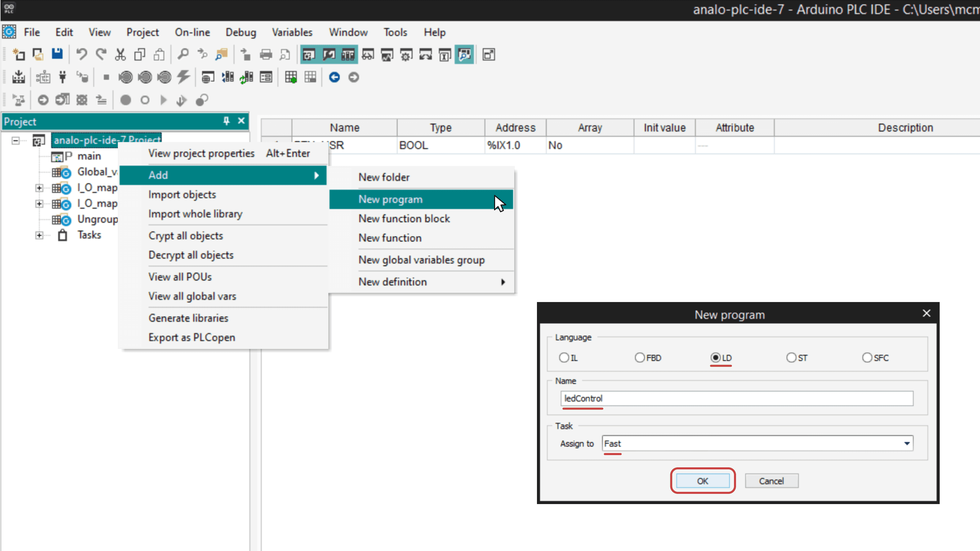
Task: Click the Connect (plug) toolbar icon
Action: [x=62, y=77]
